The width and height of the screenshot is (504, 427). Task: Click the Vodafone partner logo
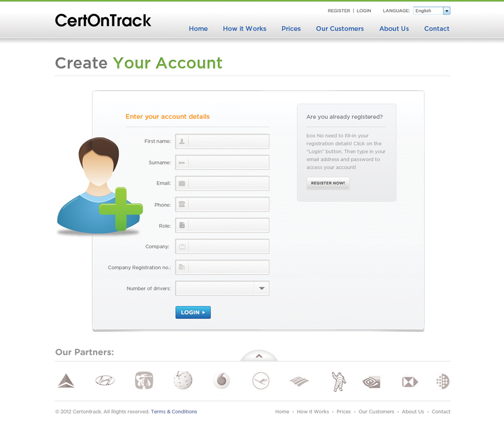tap(222, 381)
